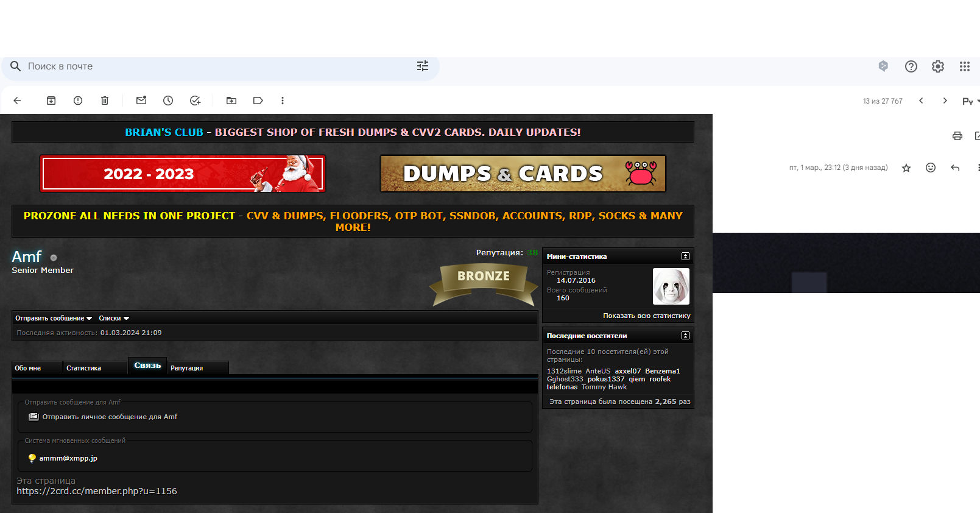This screenshot has height=513, width=980.
Task: Open the Google apps grid
Action: [x=965, y=66]
